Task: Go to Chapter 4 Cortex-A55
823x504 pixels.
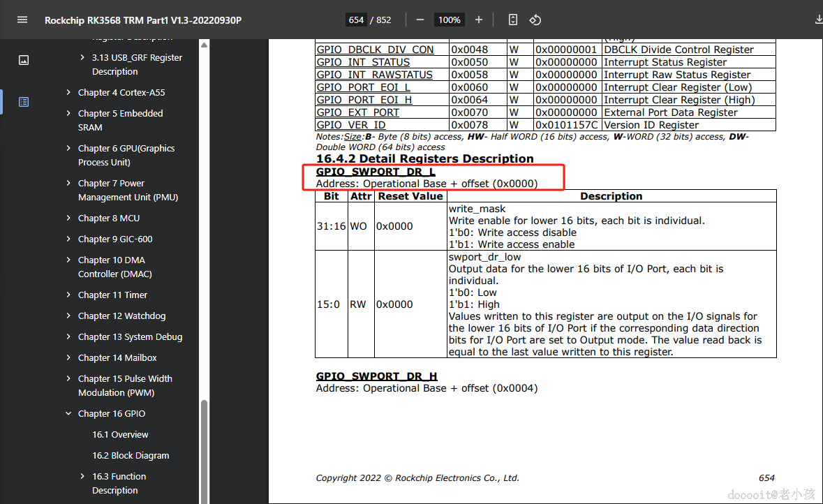Action: pos(121,92)
